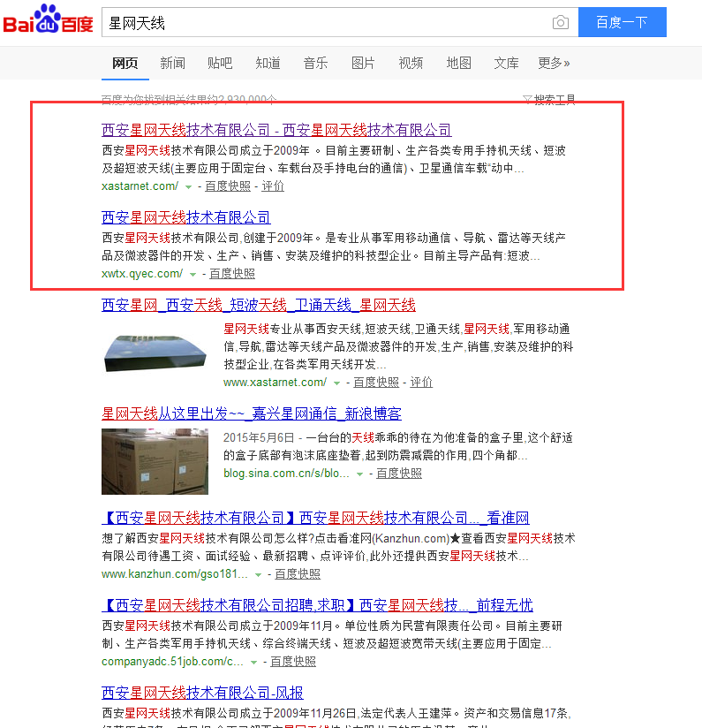Viewport: 702px width, 728px height.
Task: Open the antenna product thumbnail image
Action: coord(155,352)
